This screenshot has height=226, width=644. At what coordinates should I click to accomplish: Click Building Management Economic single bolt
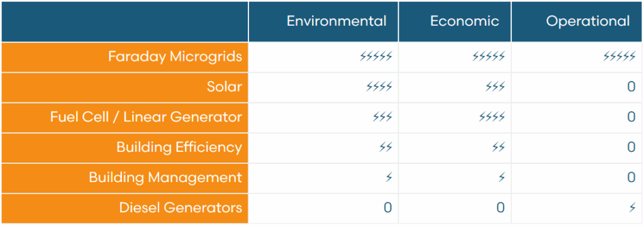click(501, 178)
